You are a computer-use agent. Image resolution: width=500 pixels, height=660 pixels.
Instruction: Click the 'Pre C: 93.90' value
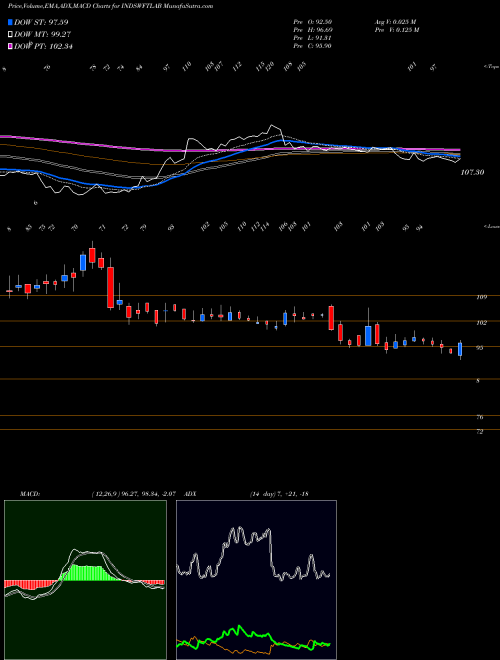pyautogui.click(x=313, y=46)
